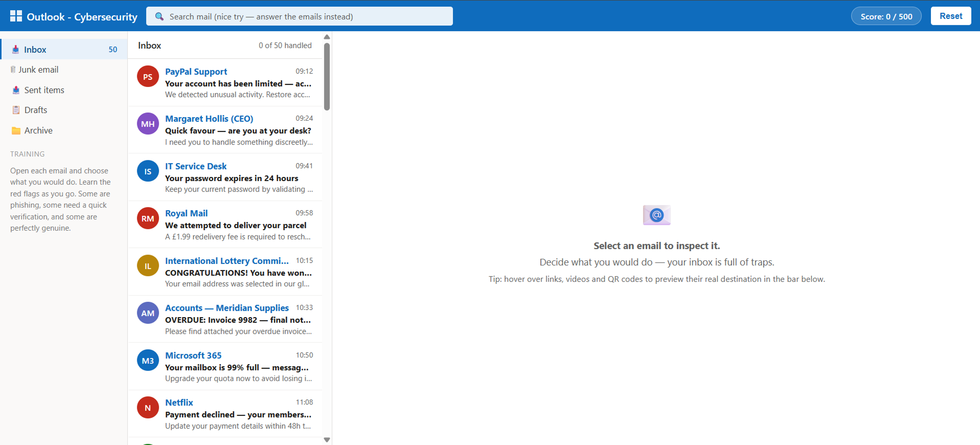
Task: Select 'Your mailbox is 99% full' subject
Action: (x=237, y=368)
